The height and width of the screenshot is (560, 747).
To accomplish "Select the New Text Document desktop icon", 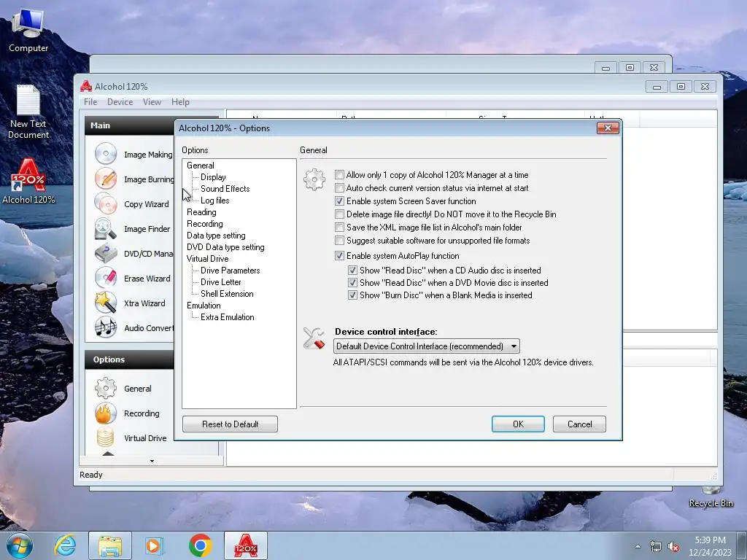I will [28, 112].
